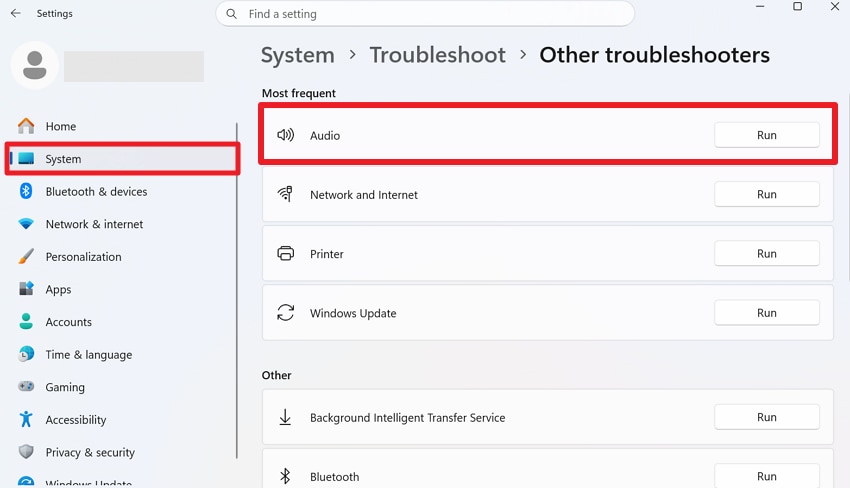The height and width of the screenshot is (488, 850).
Task: Click the Audio speaker icon
Action: point(286,135)
